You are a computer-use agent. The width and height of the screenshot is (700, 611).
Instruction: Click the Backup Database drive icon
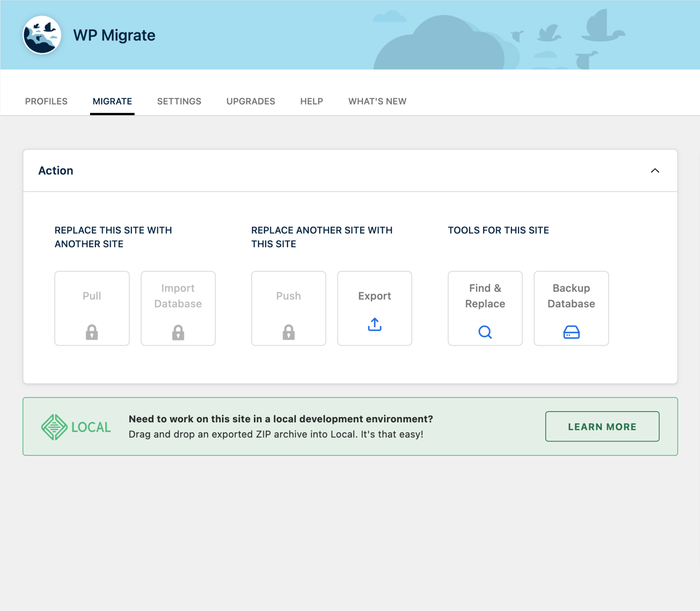pos(571,331)
